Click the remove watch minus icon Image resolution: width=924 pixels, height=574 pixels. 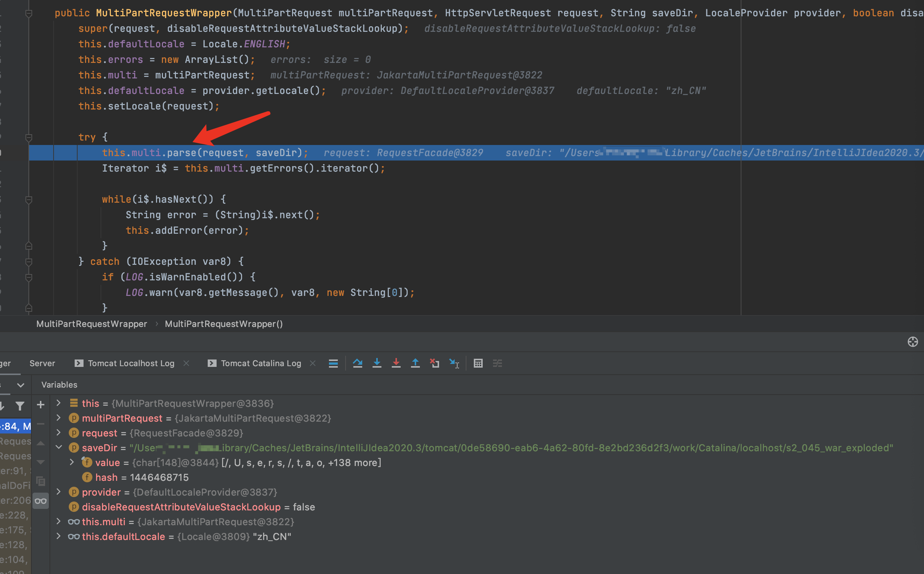pos(41,424)
